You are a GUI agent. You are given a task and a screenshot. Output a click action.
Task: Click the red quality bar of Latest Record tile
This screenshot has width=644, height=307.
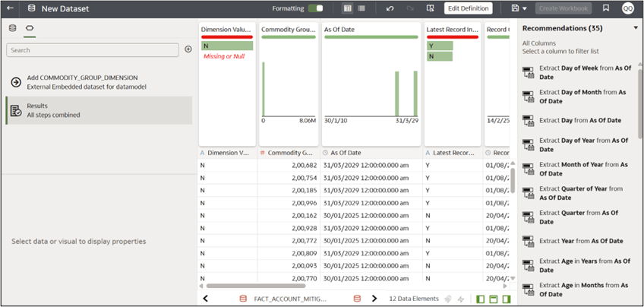tap(452, 37)
